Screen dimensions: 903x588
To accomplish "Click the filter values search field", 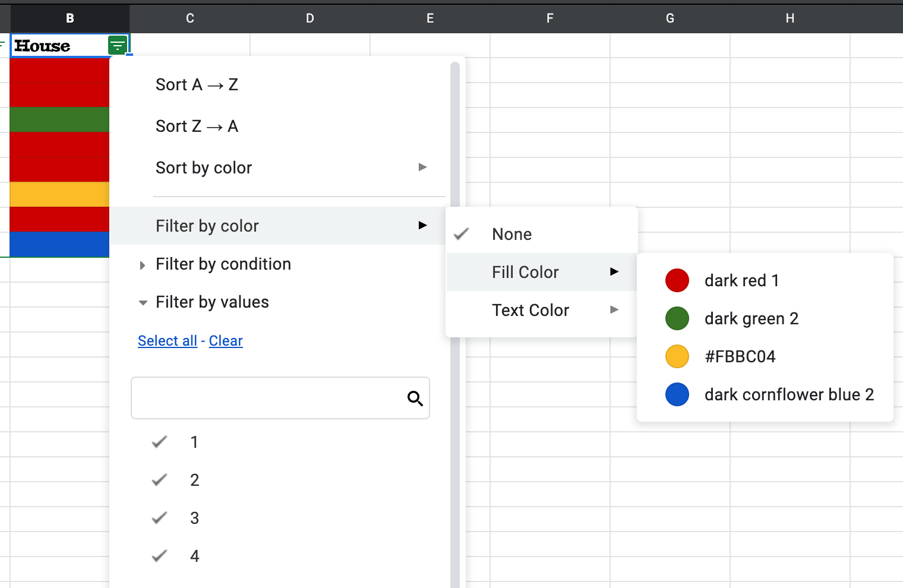I will point(267,398).
